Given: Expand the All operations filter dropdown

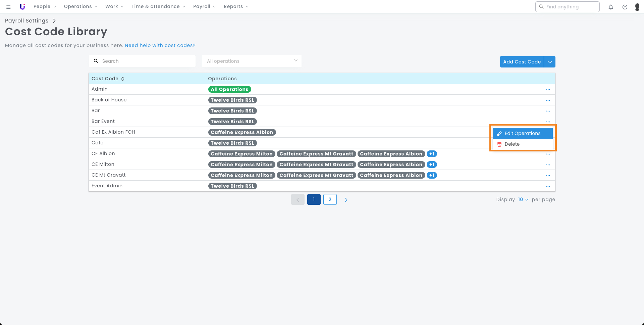Looking at the screenshot, I should click(x=252, y=61).
